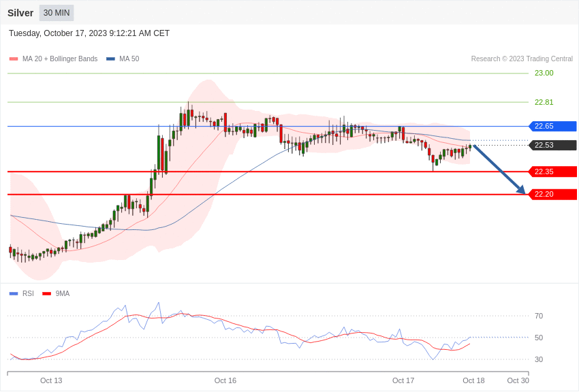Screen dimensions: 579x392
Task: Click the 23.00 resistance level label
Action: 544,73
